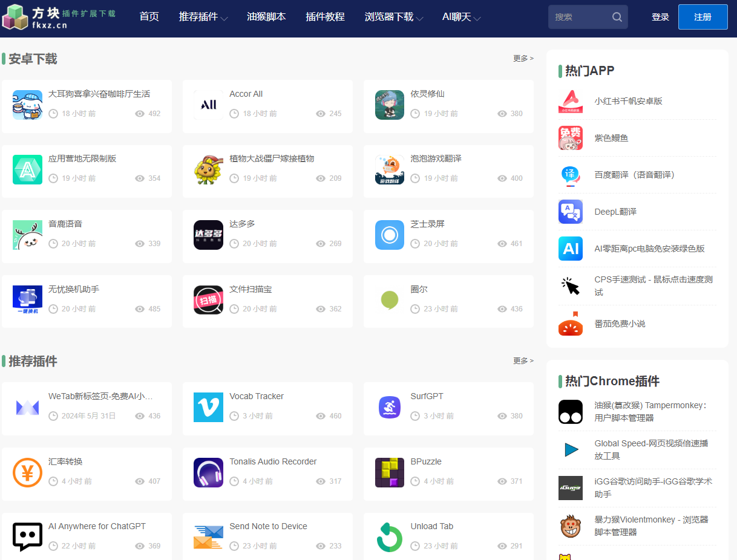Click 更多 beside 安卓下载
This screenshot has height=560, width=737.
[523, 59]
